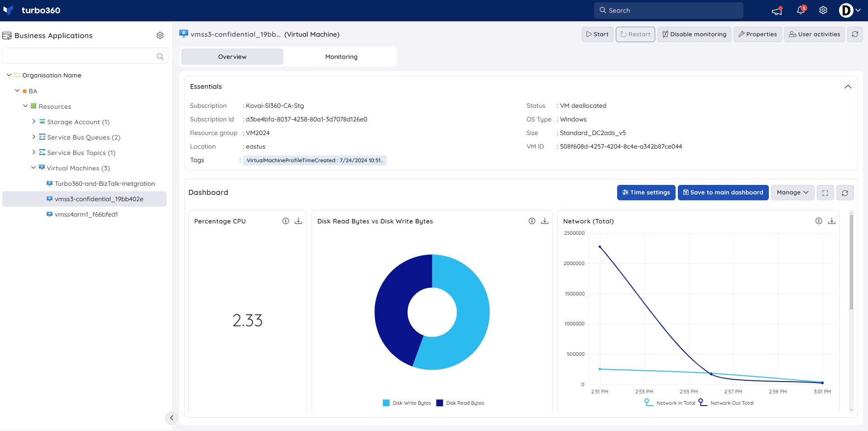868x431 pixels.
Task: Switch to the Monitoring tab
Action: click(341, 57)
